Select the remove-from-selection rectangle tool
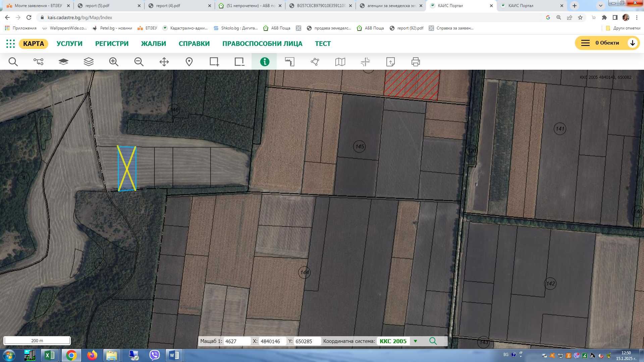The width and height of the screenshot is (644, 362). 239,62
